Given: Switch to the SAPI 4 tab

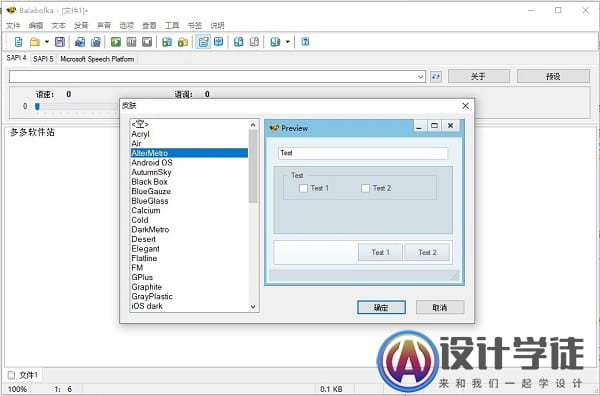Looking at the screenshot, I should click(x=16, y=58).
